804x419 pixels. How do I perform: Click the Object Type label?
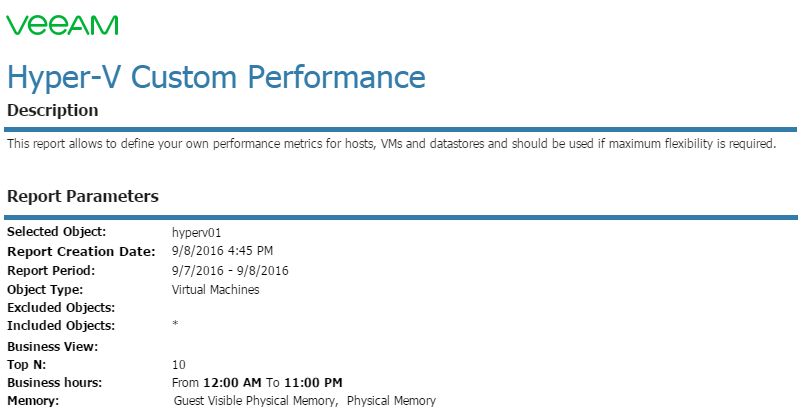pyautogui.click(x=45, y=290)
